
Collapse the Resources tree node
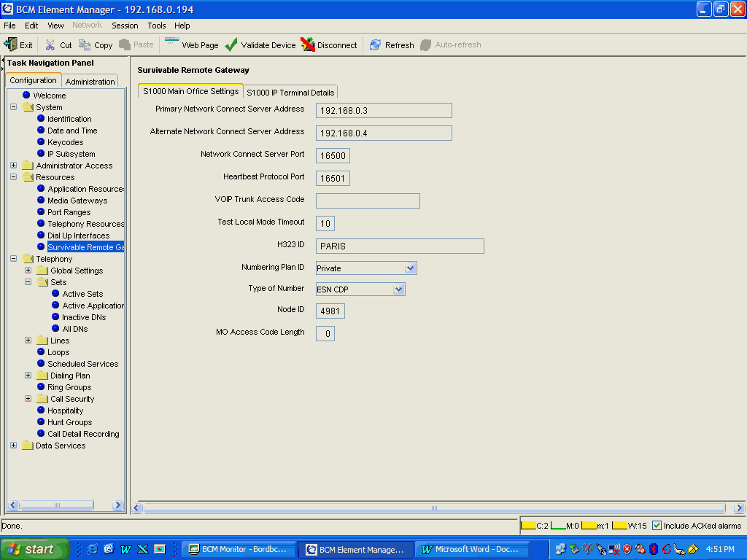(x=13, y=177)
